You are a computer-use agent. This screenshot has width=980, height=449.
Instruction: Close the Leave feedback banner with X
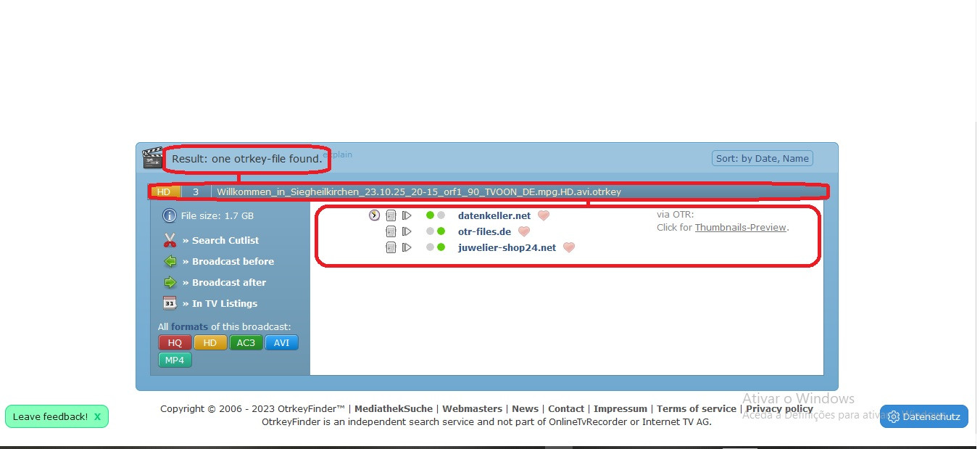click(x=97, y=416)
